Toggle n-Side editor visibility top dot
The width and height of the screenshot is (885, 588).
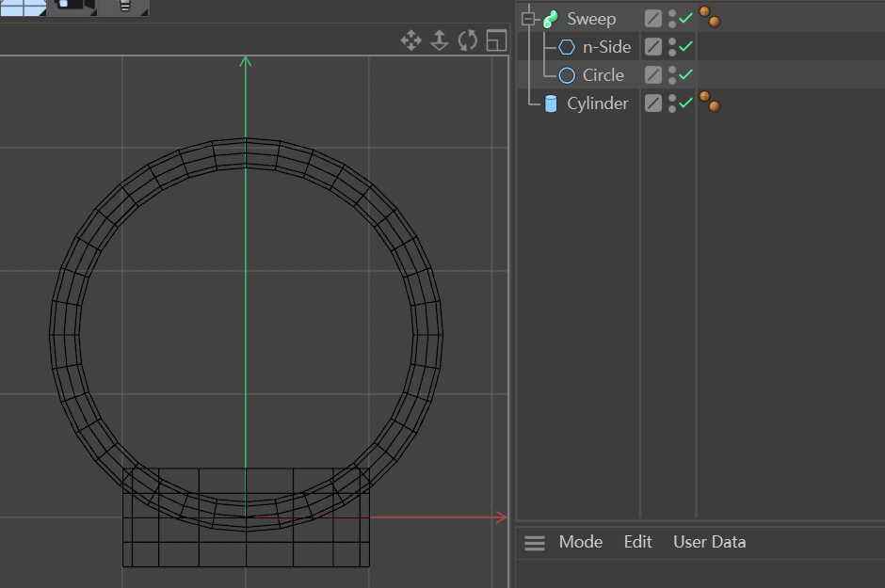click(x=671, y=41)
